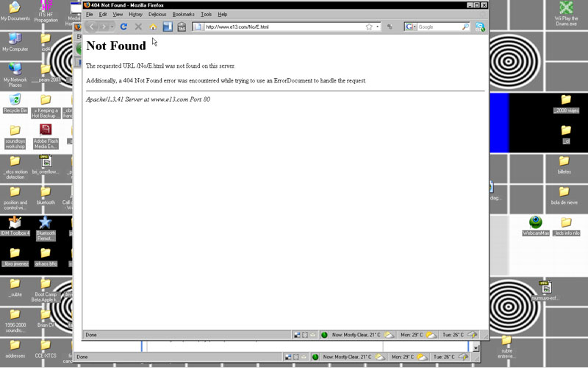Expand the URL bar history dropdown
Screen dimensions: 588x368
378,26
